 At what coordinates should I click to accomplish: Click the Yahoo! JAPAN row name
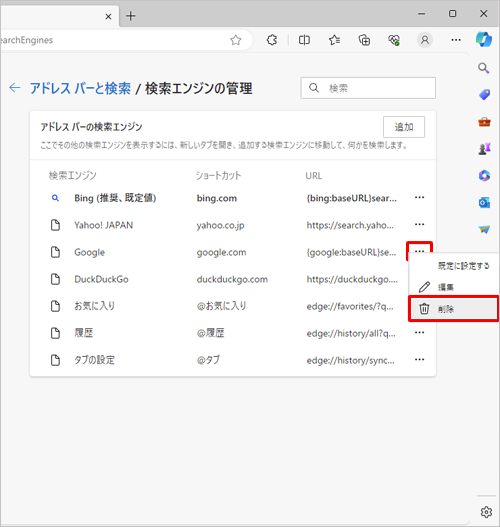click(x=103, y=225)
